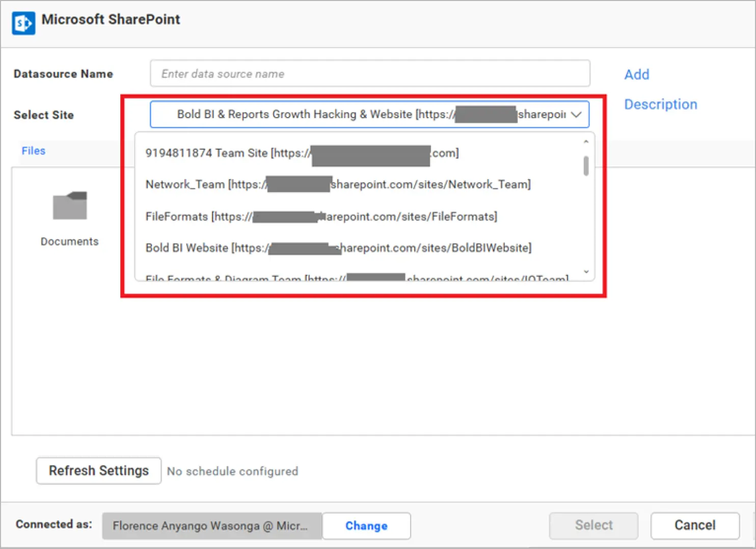Click the connected user name field
The image size is (756, 549).
click(212, 526)
